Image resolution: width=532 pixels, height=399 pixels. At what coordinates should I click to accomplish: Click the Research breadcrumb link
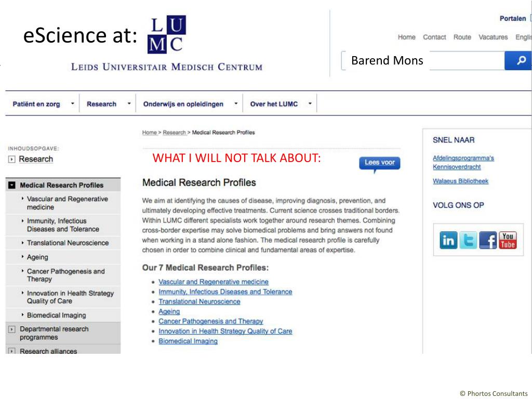pos(175,132)
